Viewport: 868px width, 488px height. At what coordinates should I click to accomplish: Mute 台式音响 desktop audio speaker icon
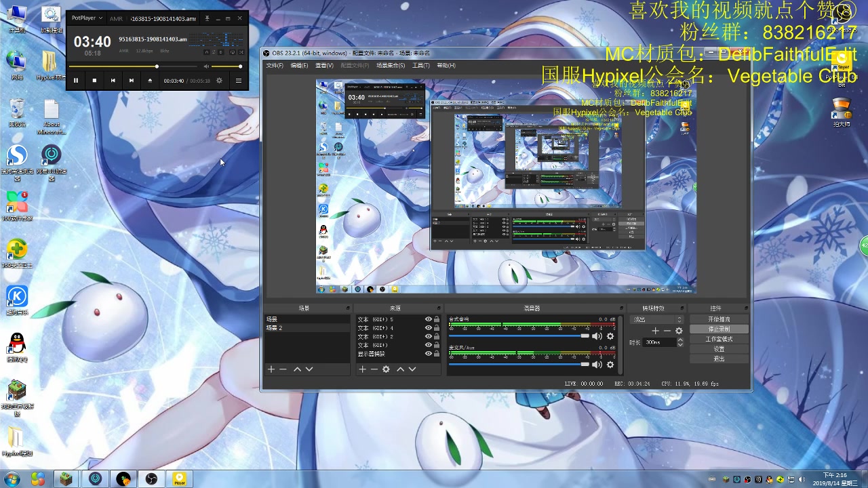(597, 336)
